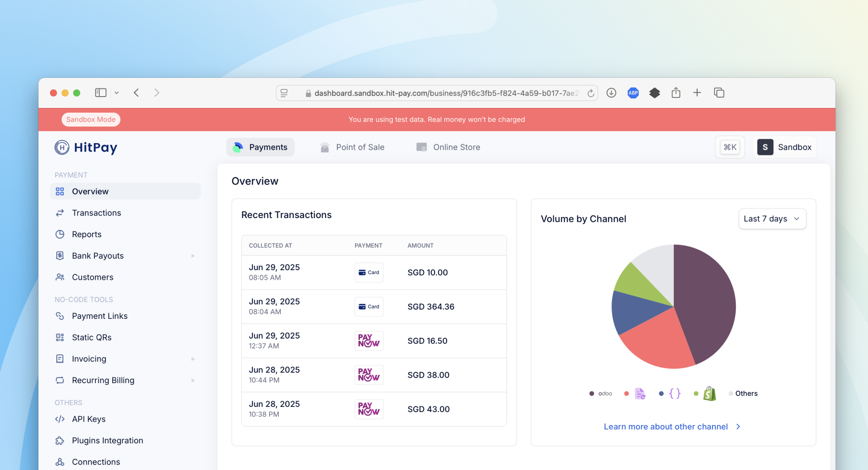Click the PayNow badge for SGD 38.00

click(x=369, y=375)
